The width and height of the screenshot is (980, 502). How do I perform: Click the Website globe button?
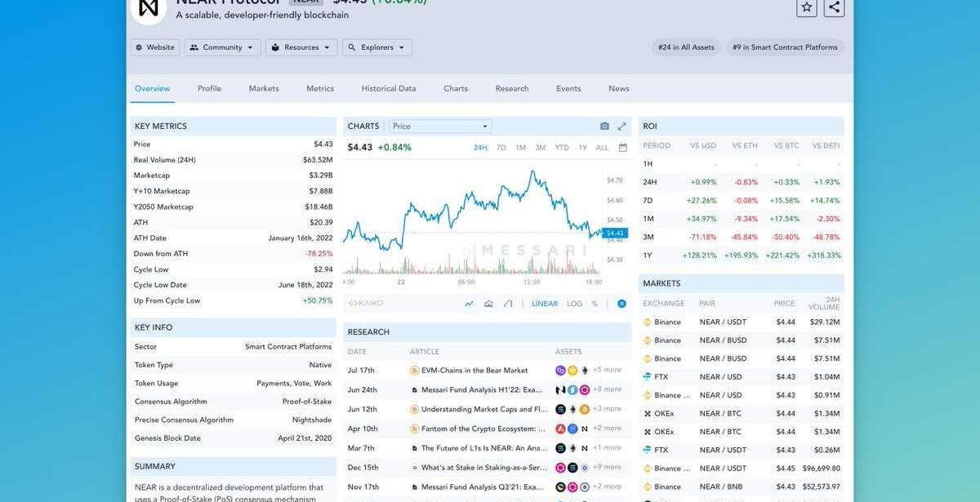coord(154,47)
